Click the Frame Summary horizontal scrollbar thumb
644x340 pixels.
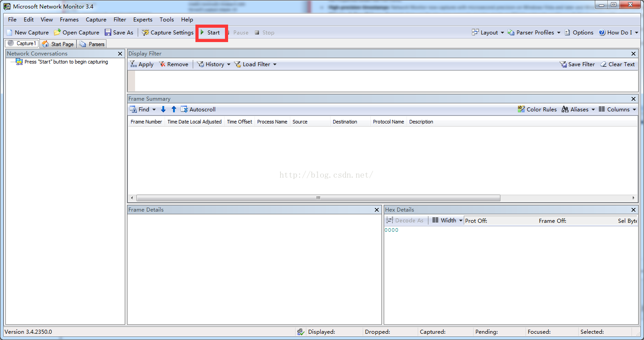pyautogui.click(x=318, y=198)
